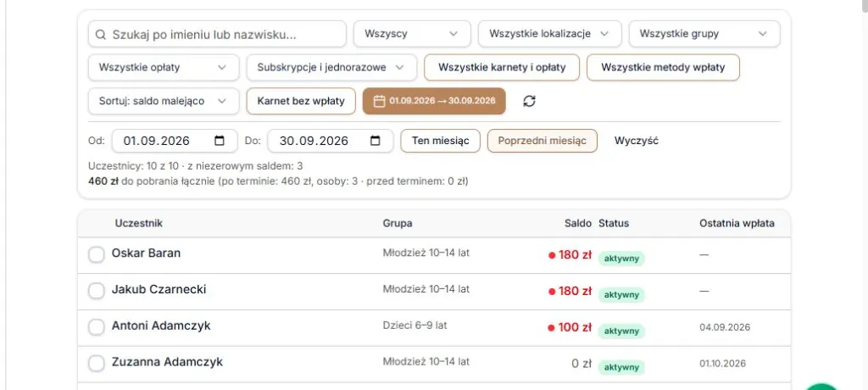Click the aktywny badge for Antoni Adamczyk
868x390 pixels.
pos(621,331)
